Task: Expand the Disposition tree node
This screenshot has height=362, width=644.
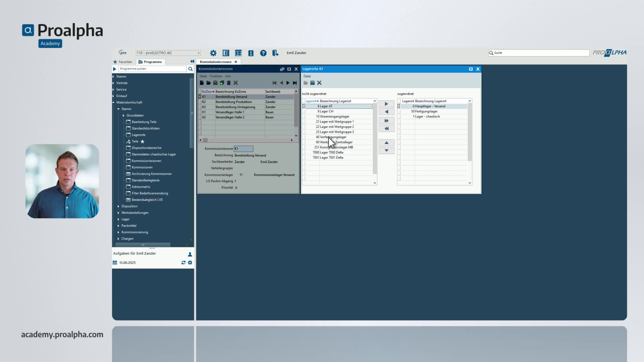Action: [118, 206]
